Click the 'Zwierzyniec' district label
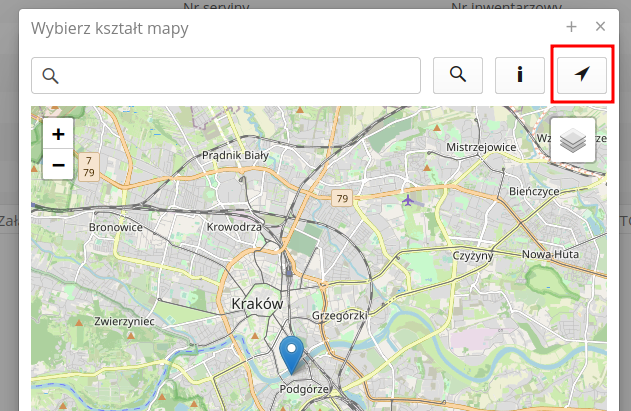 [x=123, y=322]
